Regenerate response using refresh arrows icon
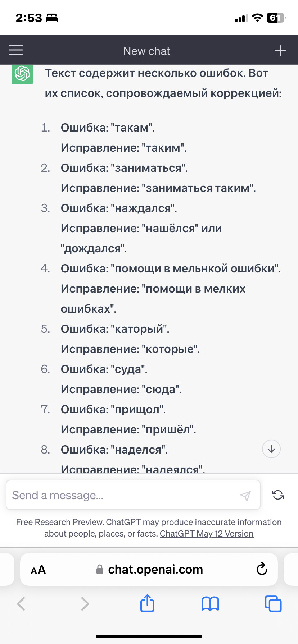The height and width of the screenshot is (644, 298). [278, 495]
